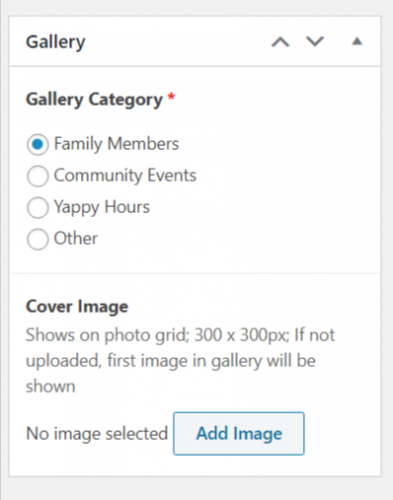This screenshot has height=500, width=393.
Task: Choose the Community Events radio button
Action: (38, 176)
